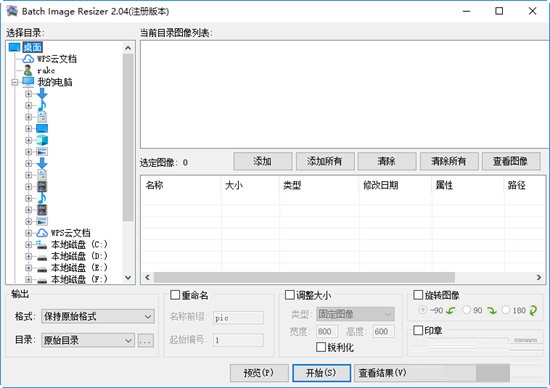
Task: Expand the WPS云文档 node under 我的电脑
Action: point(28,233)
